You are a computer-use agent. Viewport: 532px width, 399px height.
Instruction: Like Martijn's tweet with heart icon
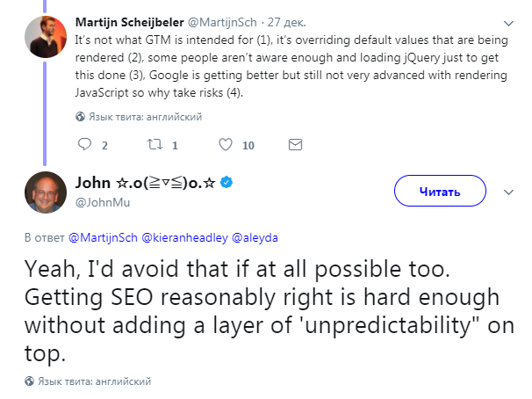click(226, 144)
